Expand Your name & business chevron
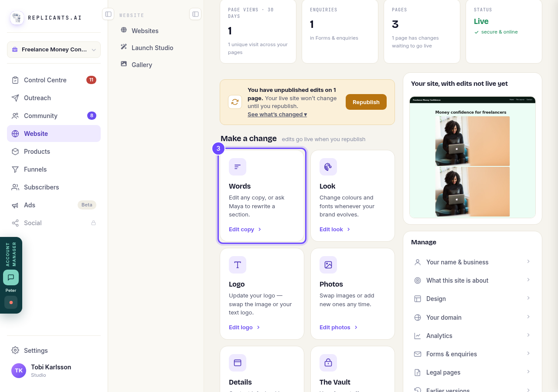The image size is (558, 392). point(528,261)
